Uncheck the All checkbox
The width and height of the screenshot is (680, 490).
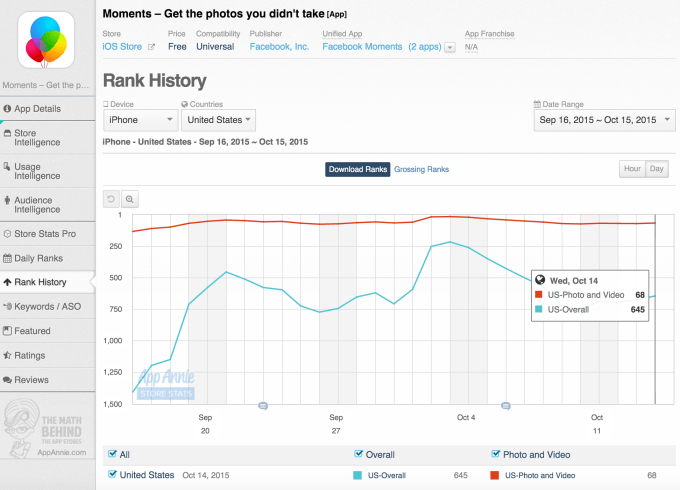point(111,454)
